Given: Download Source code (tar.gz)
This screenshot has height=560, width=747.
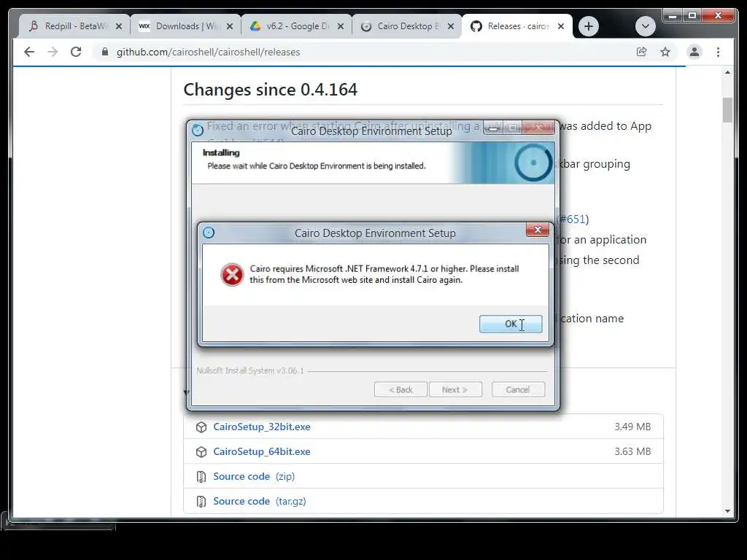Looking at the screenshot, I should (260, 501).
